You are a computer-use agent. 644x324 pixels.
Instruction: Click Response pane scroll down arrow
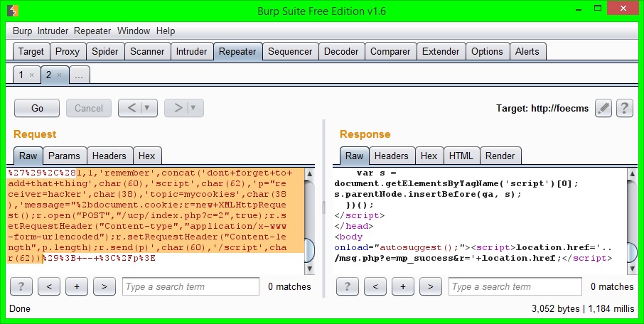(633, 269)
